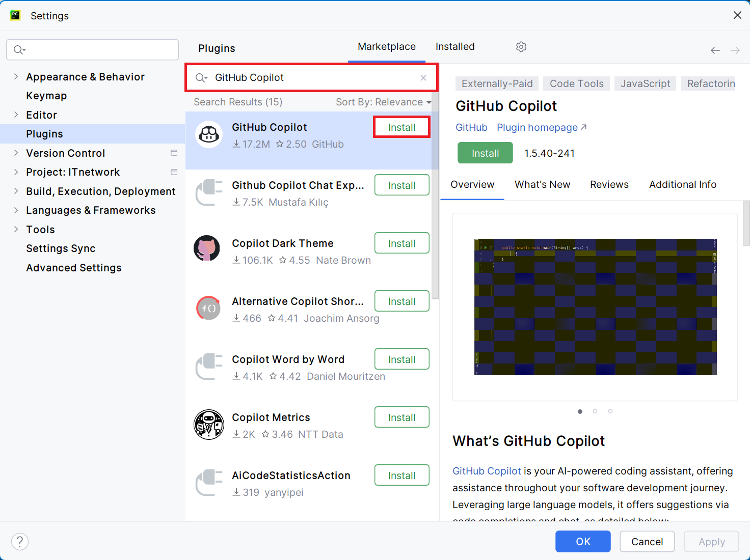Click the green Install button in details pane
Viewport: 750px width, 560px height.
[x=485, y=153]
